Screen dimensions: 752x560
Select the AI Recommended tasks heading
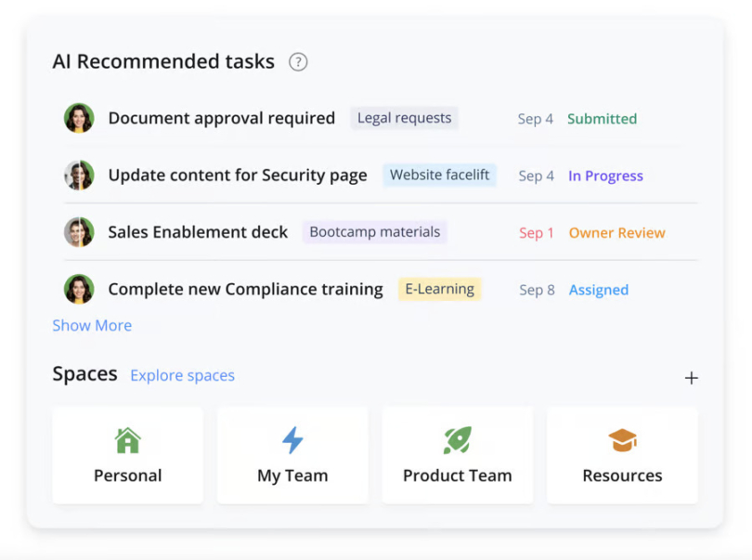click(x=163, y=60)
